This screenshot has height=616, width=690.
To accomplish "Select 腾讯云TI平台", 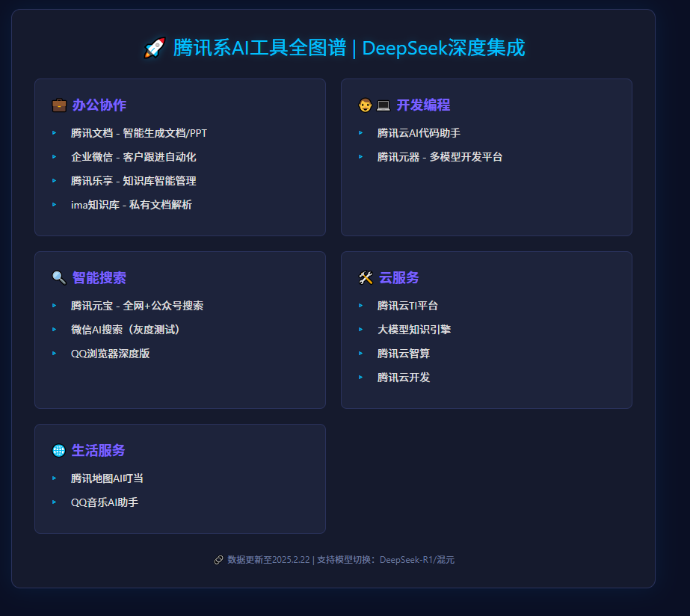I will click(407, 306).
